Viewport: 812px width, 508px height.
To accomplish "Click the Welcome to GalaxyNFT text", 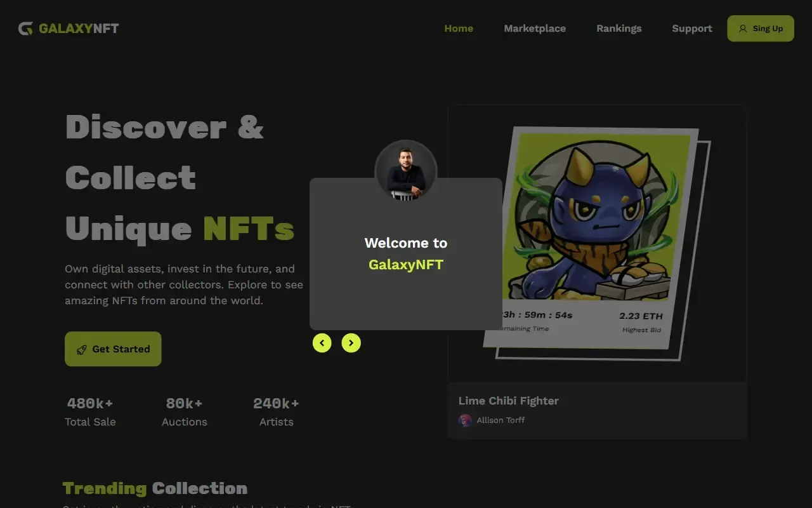I will [x=406, y=254].
